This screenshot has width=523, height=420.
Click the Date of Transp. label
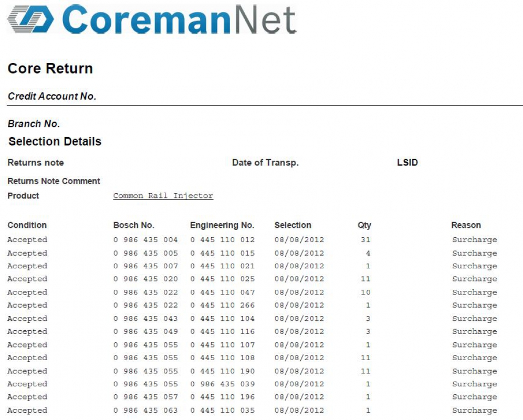(265, 162)
